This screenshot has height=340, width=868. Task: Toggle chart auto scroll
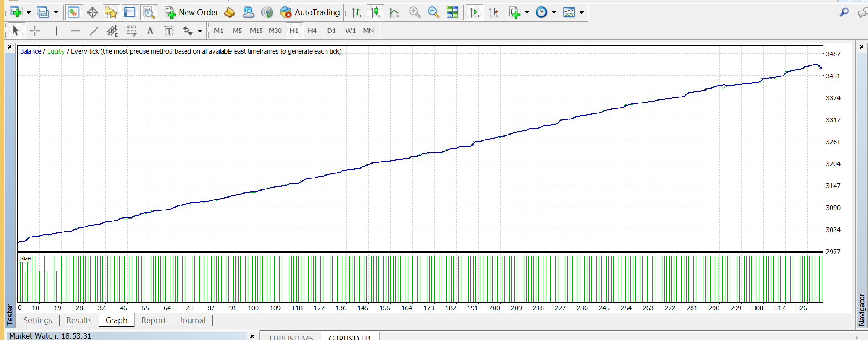click(x=474, y=12)
